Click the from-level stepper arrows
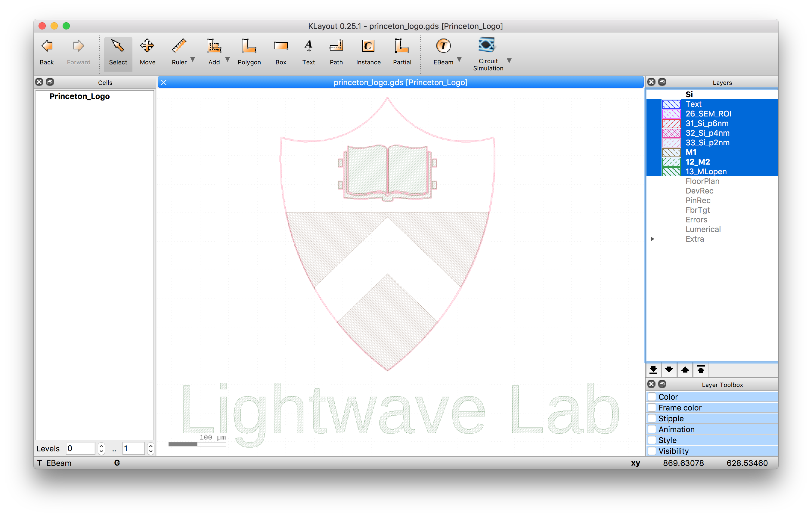The width and height of the screenshot is (812, 517). point(101,449)
